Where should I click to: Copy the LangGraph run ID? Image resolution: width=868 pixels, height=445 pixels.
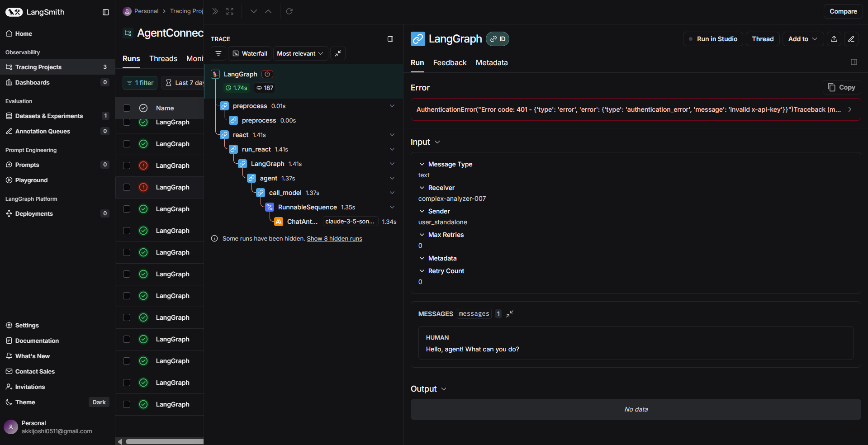tap(498, 39)
